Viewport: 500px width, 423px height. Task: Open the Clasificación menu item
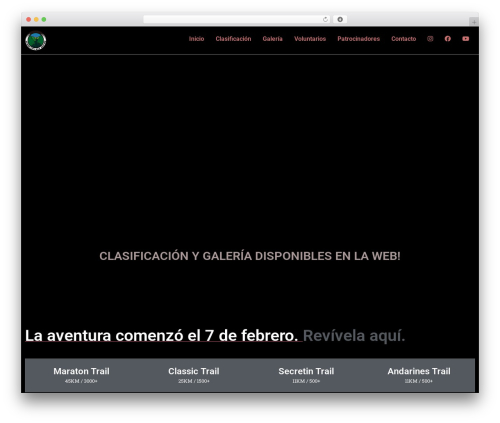point(233,39)
